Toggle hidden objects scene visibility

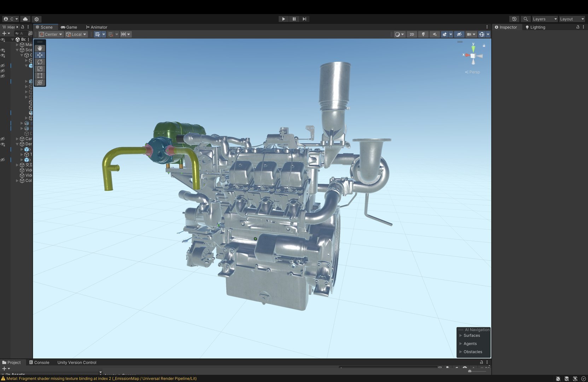[459, 34]
